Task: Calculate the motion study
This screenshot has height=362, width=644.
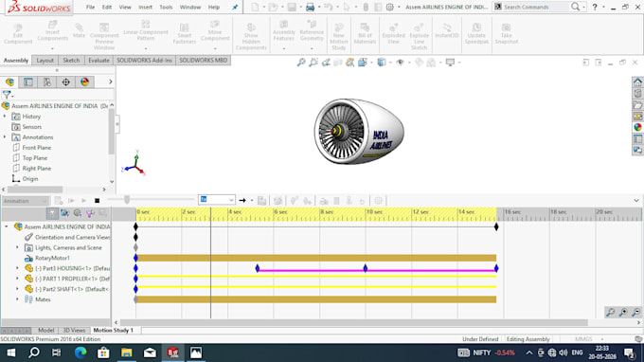Action: [x=59, y=201]
